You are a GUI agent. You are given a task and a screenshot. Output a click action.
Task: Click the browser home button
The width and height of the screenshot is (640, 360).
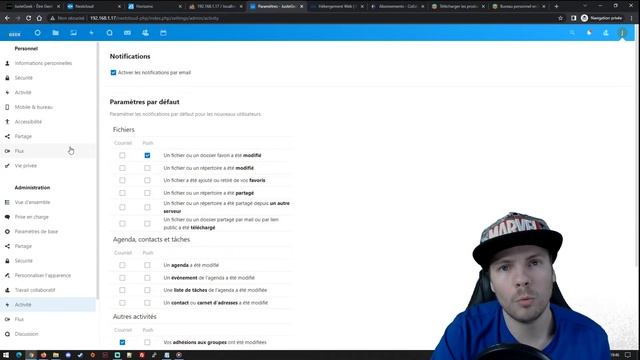click(x=39, y=18)
